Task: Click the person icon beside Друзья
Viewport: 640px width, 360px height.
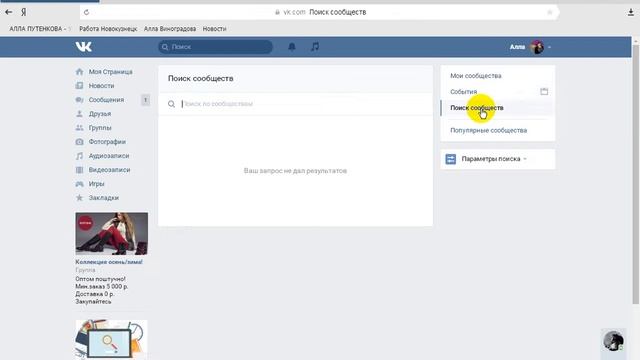Action: (79, 114)
